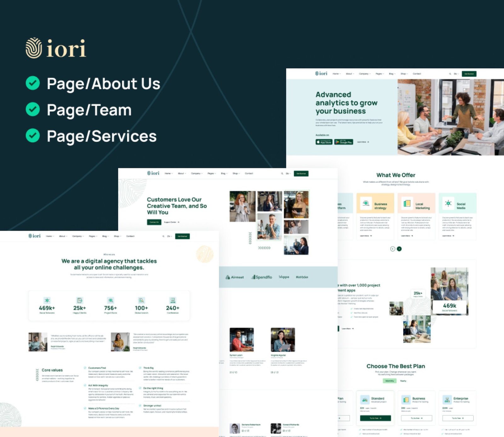Click the iori logo on About Us page
504x437 pixels.
(34, 236)
